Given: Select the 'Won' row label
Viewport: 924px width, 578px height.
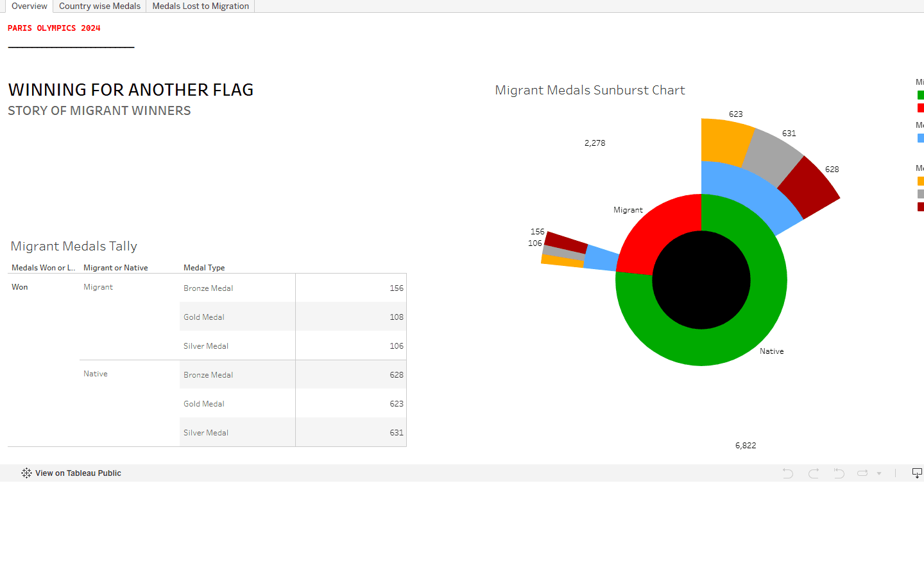Looking at the screenshot, I should tap(20, 287).
